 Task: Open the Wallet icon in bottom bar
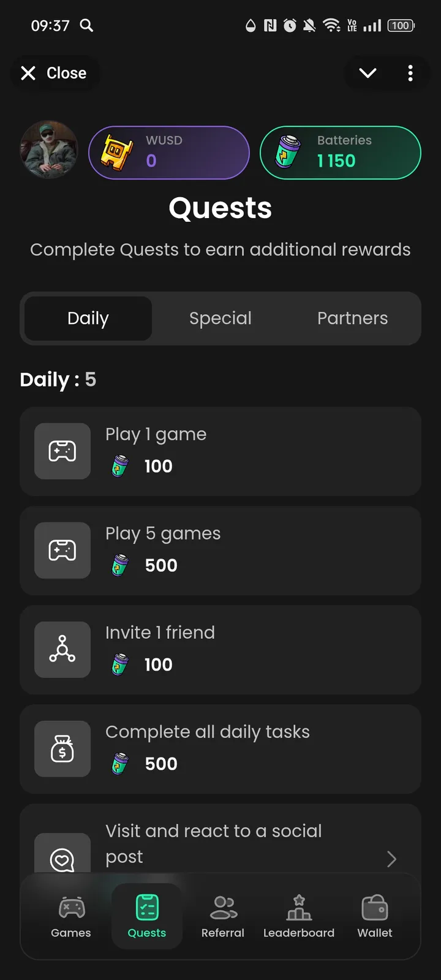(x=375, y=908)
